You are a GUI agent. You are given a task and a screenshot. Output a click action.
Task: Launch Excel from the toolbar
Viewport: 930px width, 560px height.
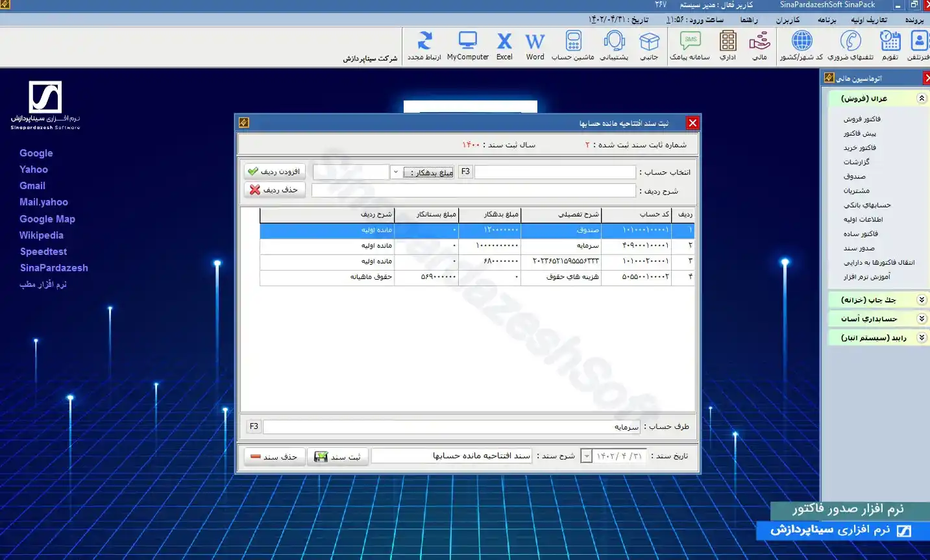504,45
